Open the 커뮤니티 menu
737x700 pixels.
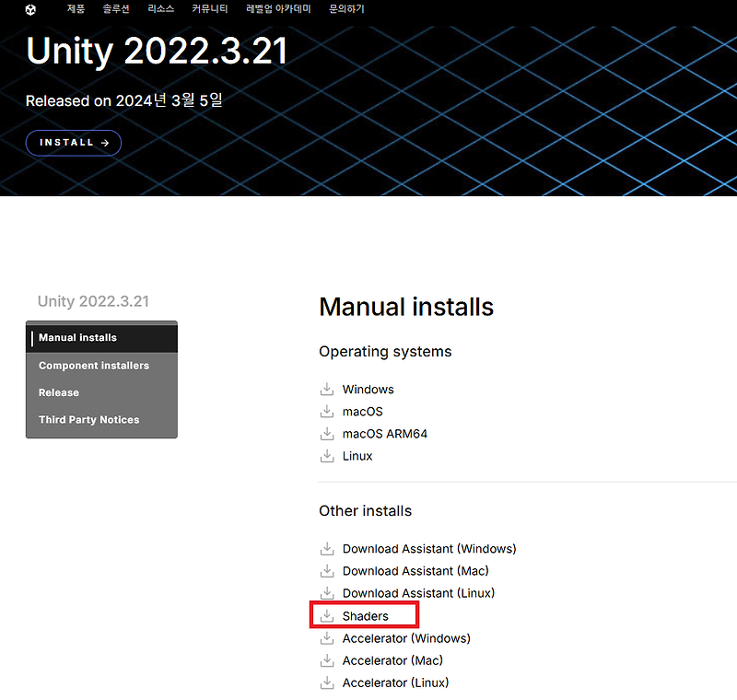[x=209, y=8]
